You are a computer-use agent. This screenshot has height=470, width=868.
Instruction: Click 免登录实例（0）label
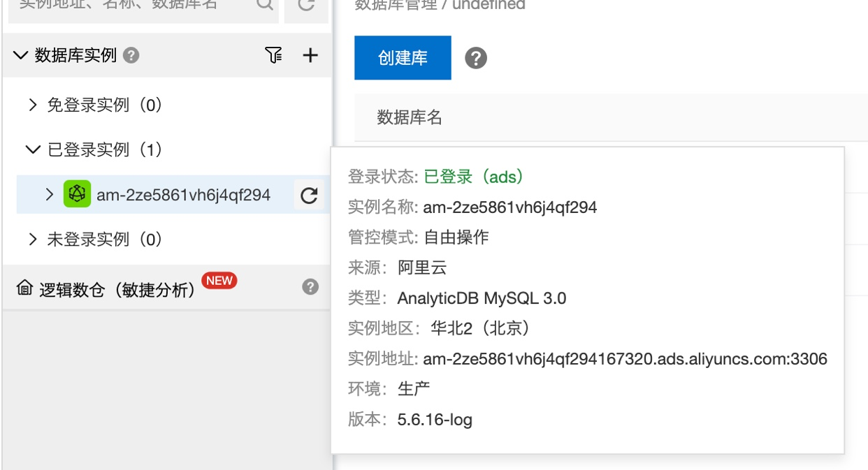(105, 105)
